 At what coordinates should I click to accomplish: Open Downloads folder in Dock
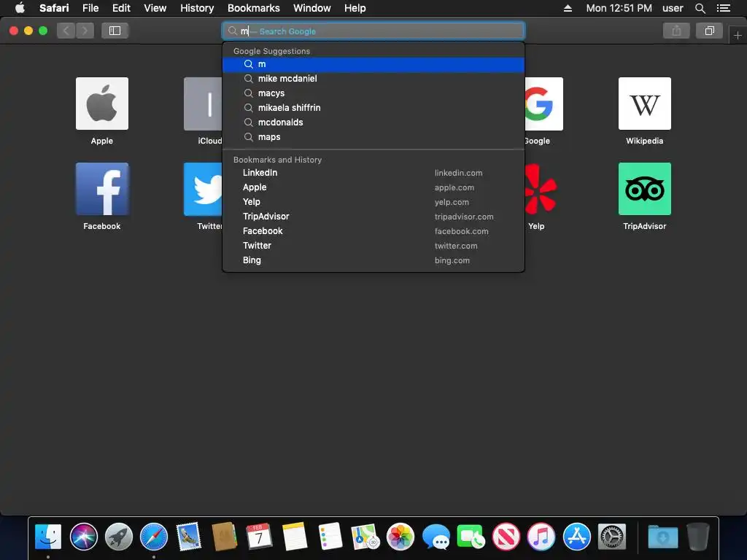tap(662, 537)
